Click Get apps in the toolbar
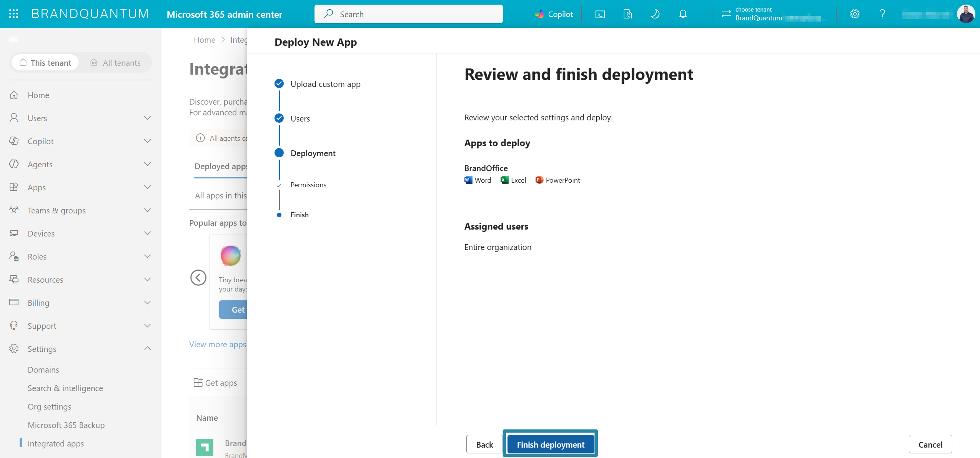980x458 pixels. click(x=215, y=383)
